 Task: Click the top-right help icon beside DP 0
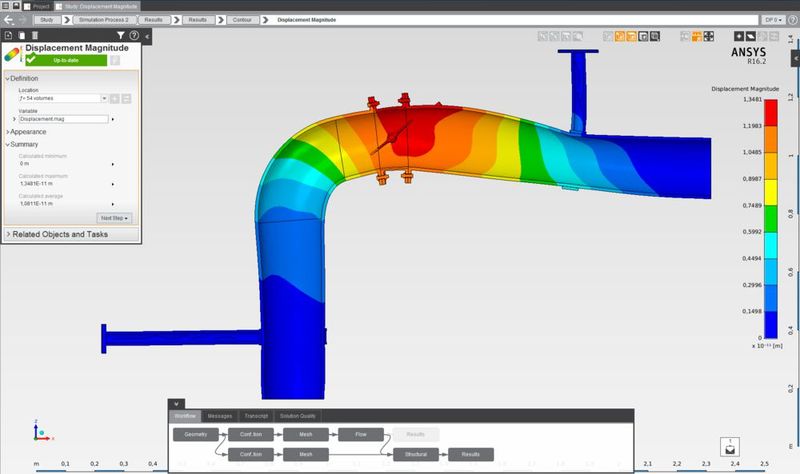(791, 19)
